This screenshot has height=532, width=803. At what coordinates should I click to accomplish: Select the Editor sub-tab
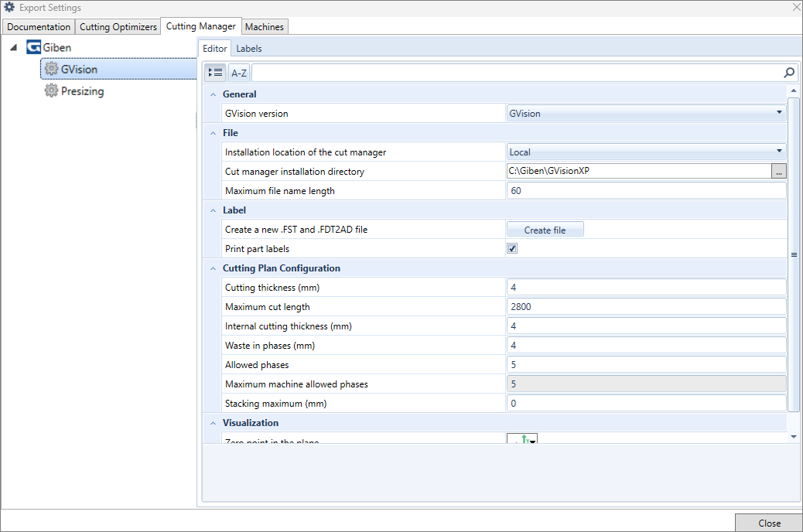tap(214, 48)
